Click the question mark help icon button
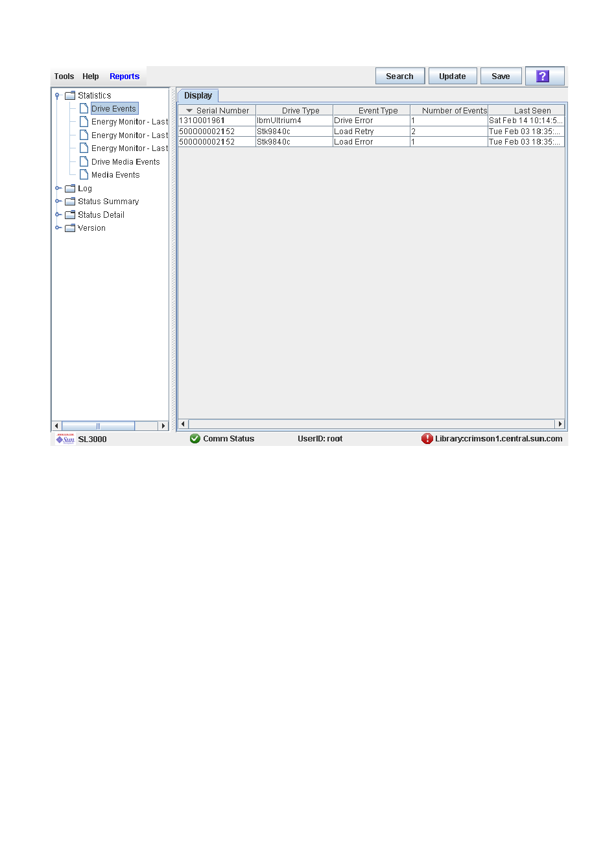 pos(545,76)
